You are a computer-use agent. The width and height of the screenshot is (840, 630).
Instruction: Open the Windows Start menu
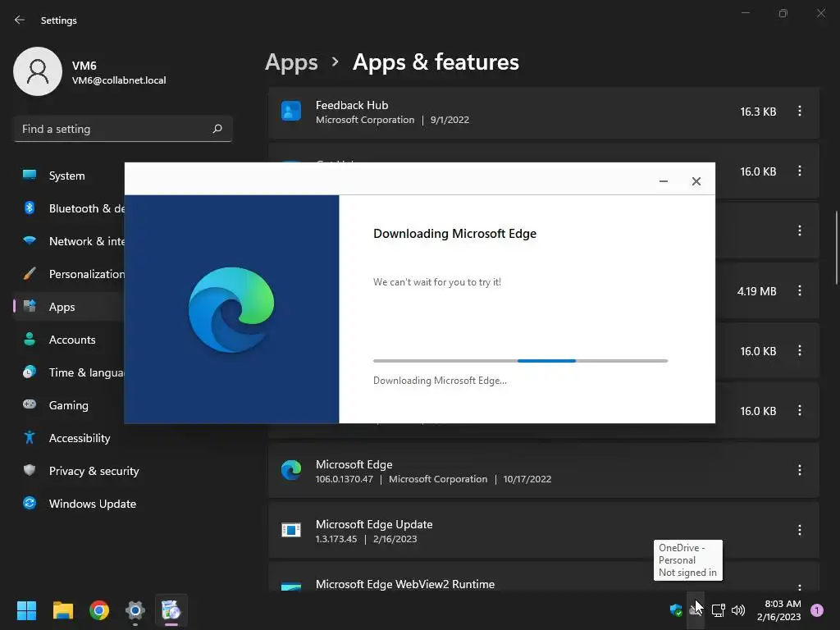[x=26, y=610]
